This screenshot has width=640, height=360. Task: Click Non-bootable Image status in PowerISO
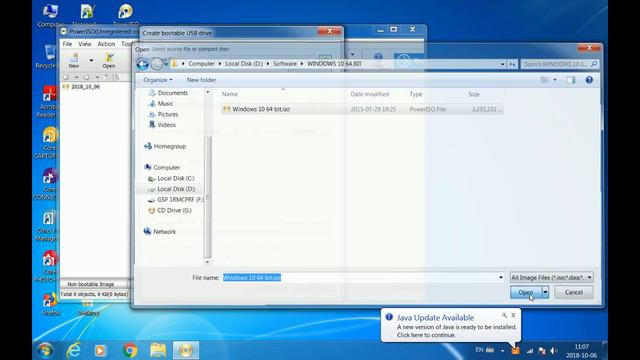pyautogui.click(x=91, y=284)
